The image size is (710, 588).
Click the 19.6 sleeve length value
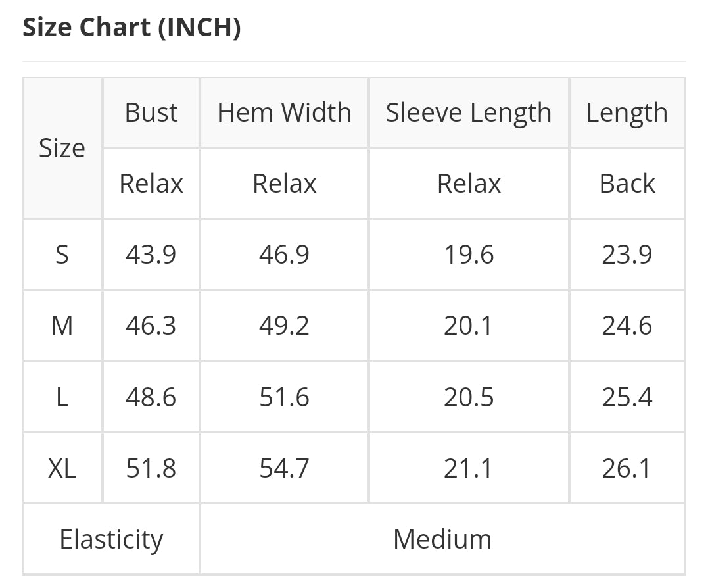point(469,254)
